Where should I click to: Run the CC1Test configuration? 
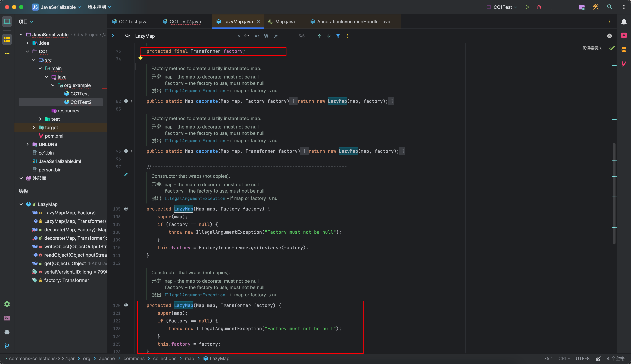click(x=527, y=7)
